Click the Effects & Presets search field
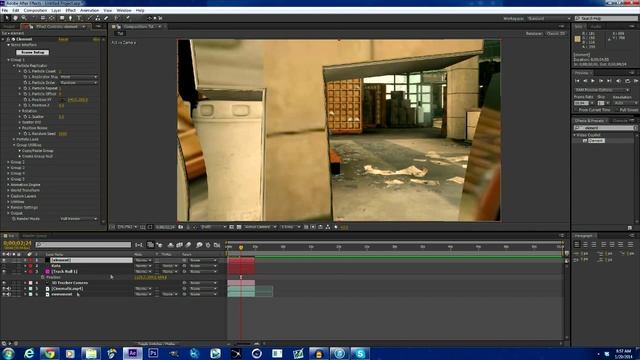Image resolution: width=640 pixels, height=360 pixels. point(605,128)
